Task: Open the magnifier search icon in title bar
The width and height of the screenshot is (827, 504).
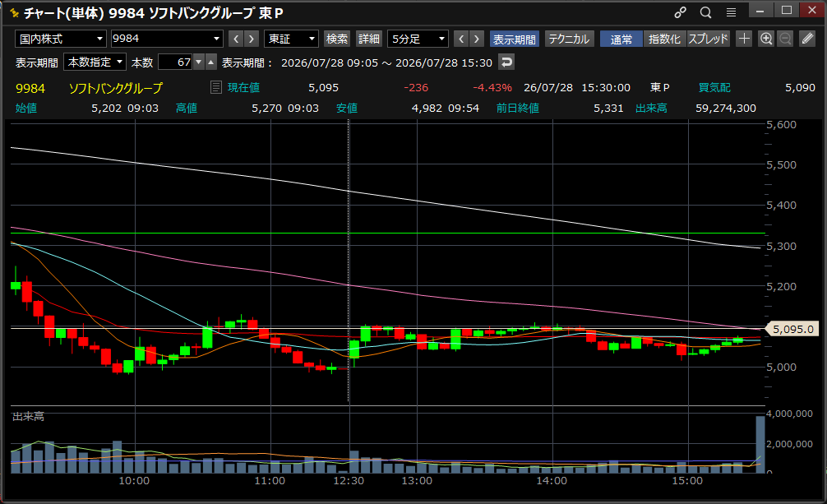Action: (705, 12)
